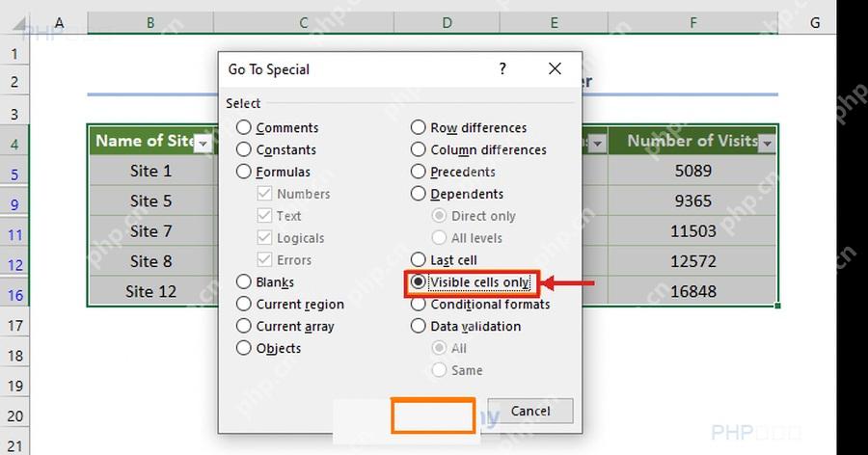868x455 pixels.
Task: Toggle the Text checkbox under Formulas
Action: coord(280,217)
